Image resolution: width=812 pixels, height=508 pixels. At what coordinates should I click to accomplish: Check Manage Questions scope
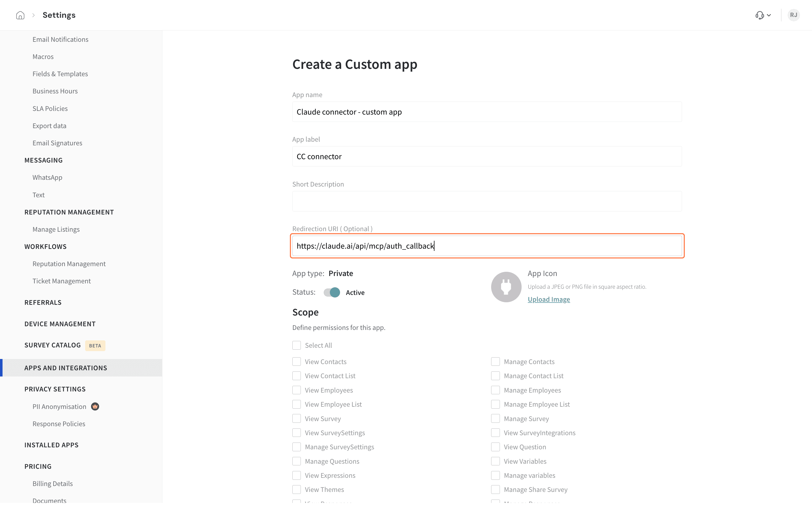tap(296, 461)
